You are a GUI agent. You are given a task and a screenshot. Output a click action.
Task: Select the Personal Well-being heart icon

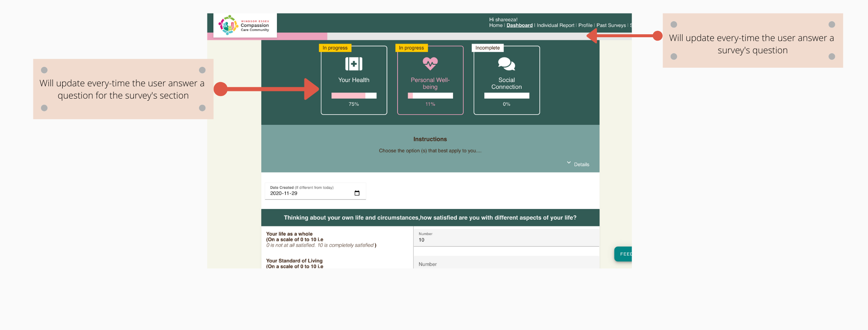(x=430, y=64)
